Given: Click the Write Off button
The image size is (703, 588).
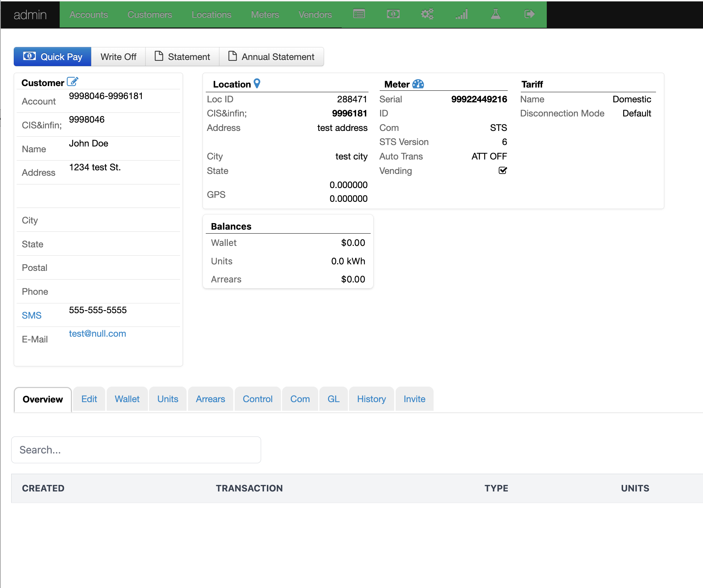Looking at the screenshot, I should [118, 57].
